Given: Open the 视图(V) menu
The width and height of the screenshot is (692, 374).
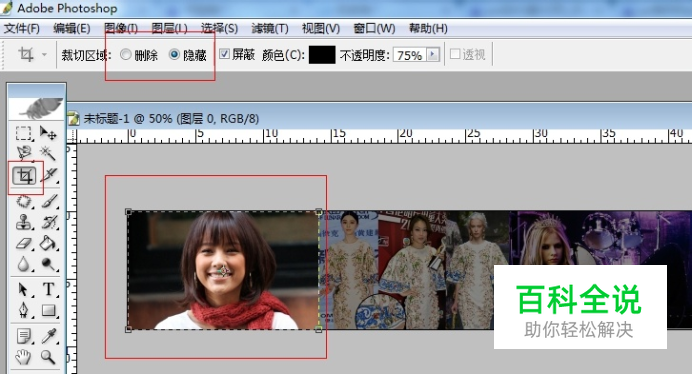Looking at the screenshot, I should pos(321,29).
